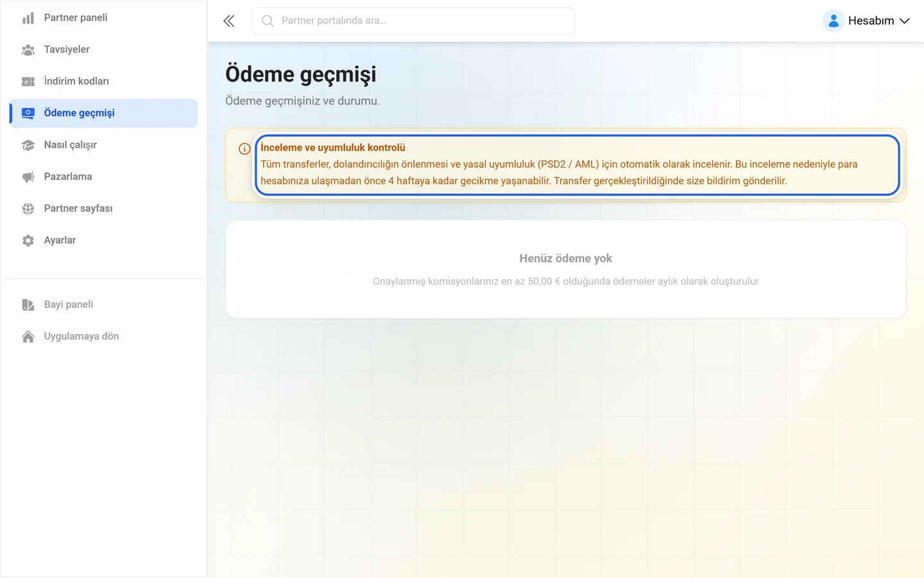Click the Pazarlama megaphone icon
The width and height of the screenshot is (924, 578).
[x=28, y=177]
